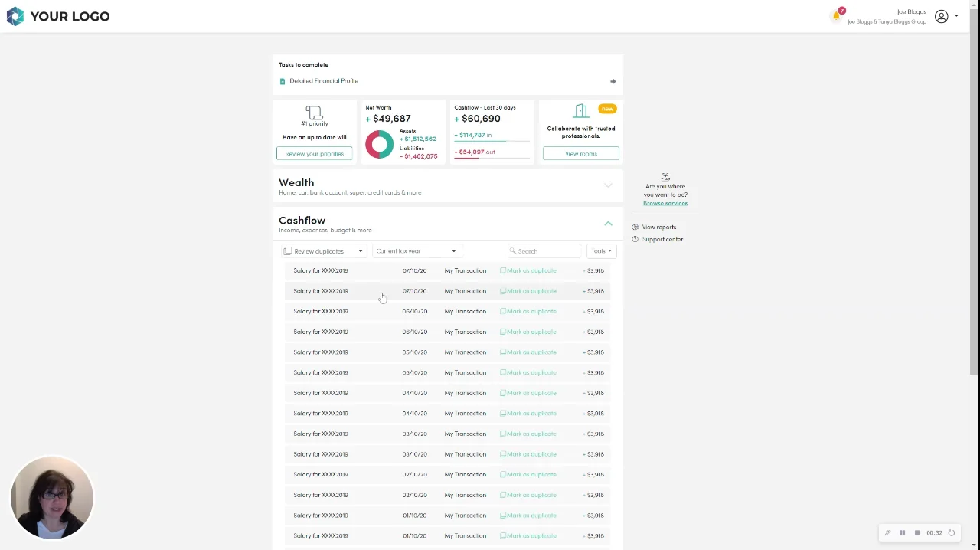This screenshot has height=550, width=980.
Task: Click into the Search transactions field
Action: click(545, 251)
